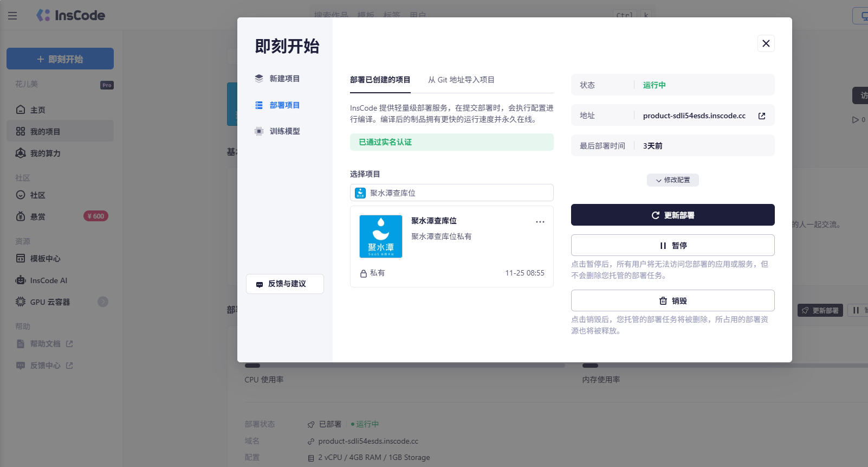
Task: Click 更新部署 button in the background page
Action: [x=820, y=310]
